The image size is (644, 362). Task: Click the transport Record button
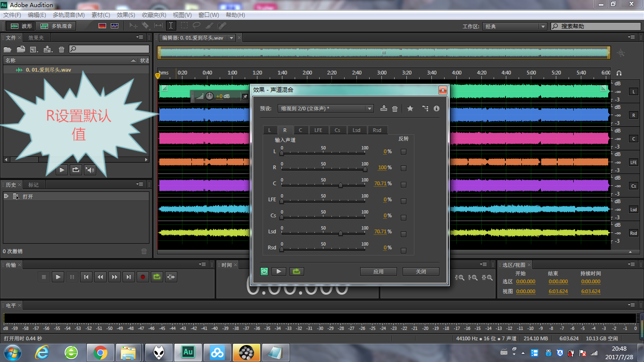click(x=143, y=277)
